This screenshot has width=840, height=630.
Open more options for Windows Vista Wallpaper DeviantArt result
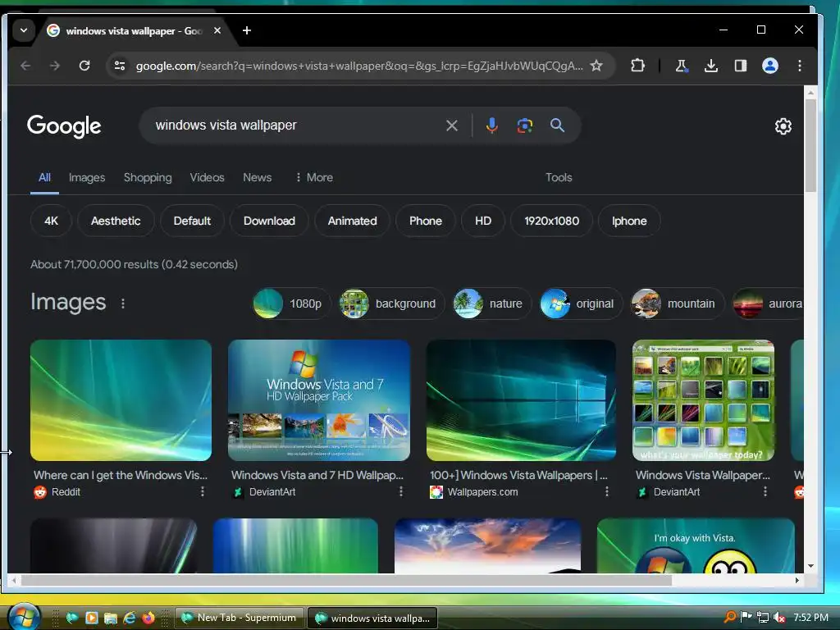point(765,491)
